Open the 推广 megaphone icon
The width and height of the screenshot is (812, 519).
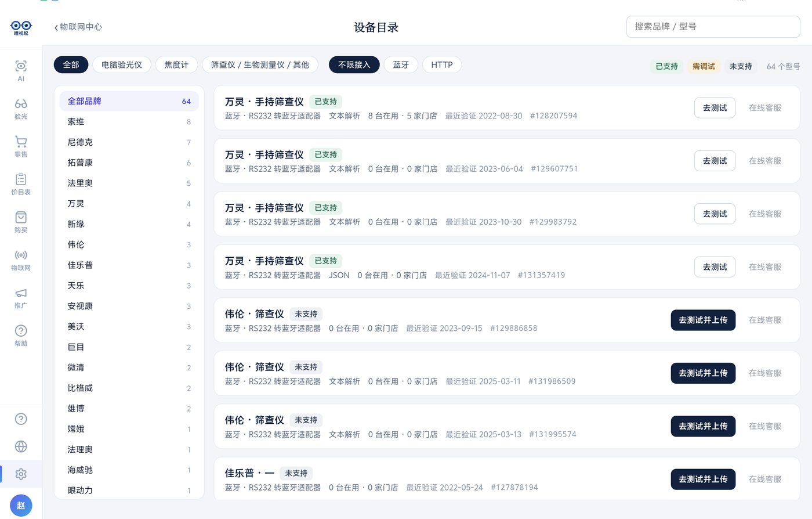tap(21, 297)
